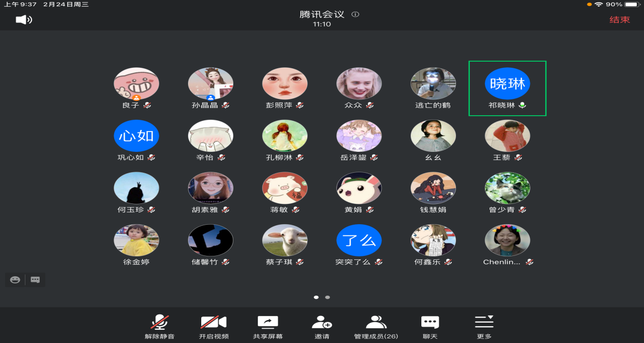This screenshot has height=343, width=644.
Task: Go to the second participant page dot
Action: tap(328, 297)
